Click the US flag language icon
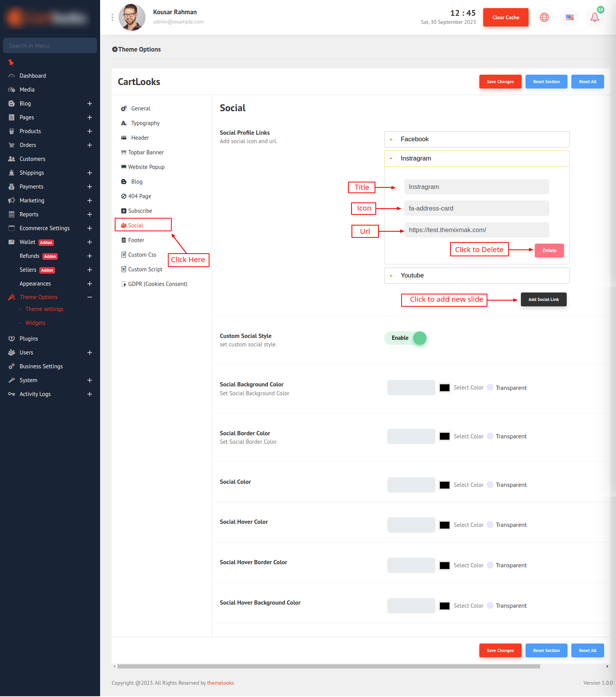 coord(569,17)
